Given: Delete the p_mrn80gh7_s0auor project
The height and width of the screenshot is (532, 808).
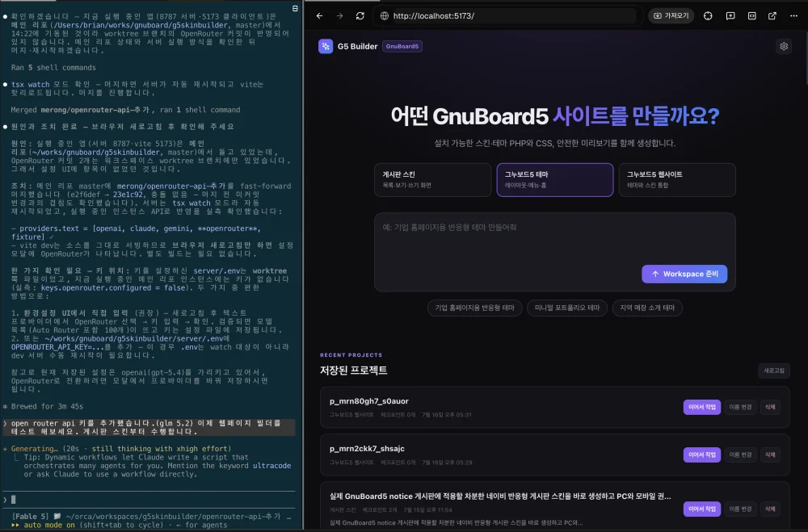Looking at the screenshot, I should tap(770, 408).
